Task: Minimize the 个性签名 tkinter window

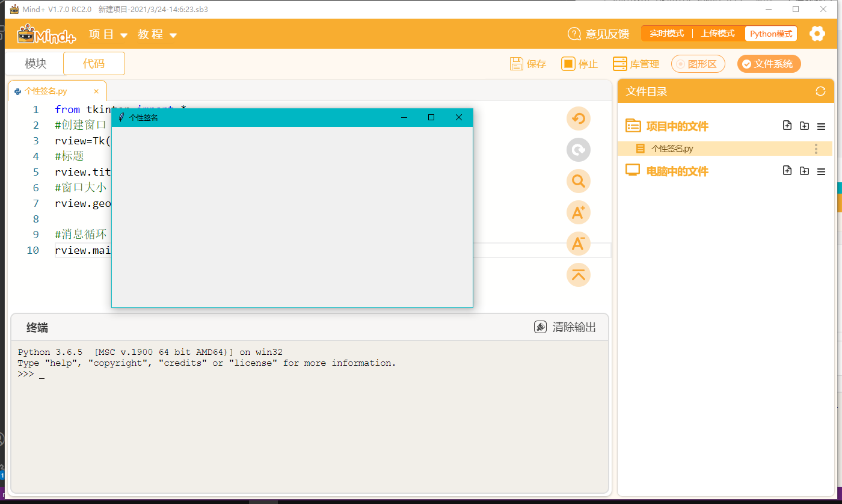Action: point(404,118)
